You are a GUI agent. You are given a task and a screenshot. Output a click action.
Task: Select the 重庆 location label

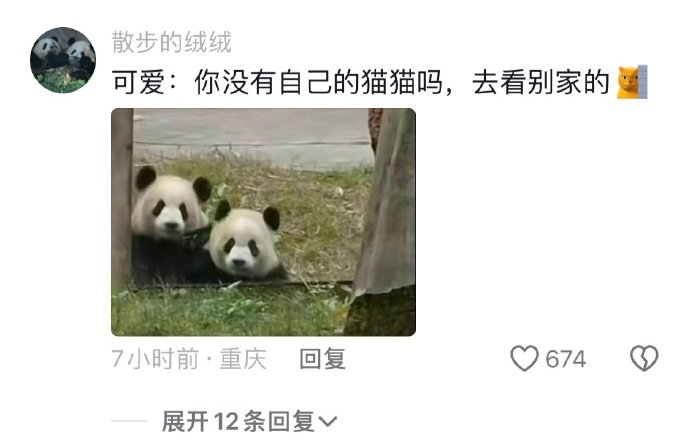point(243,359)
